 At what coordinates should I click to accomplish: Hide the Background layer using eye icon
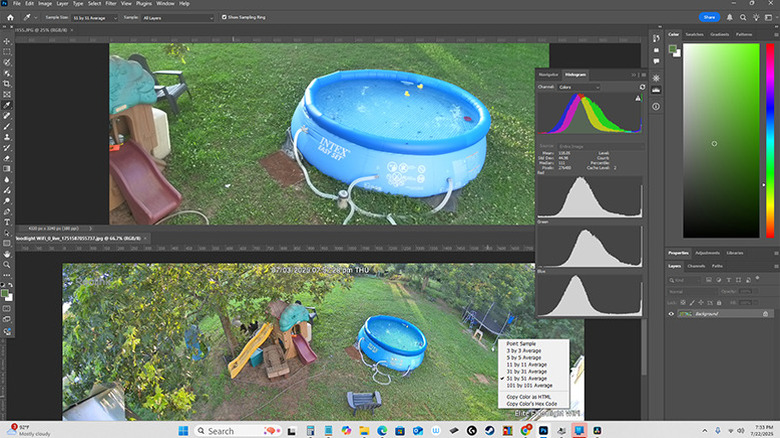coord(671,314)
